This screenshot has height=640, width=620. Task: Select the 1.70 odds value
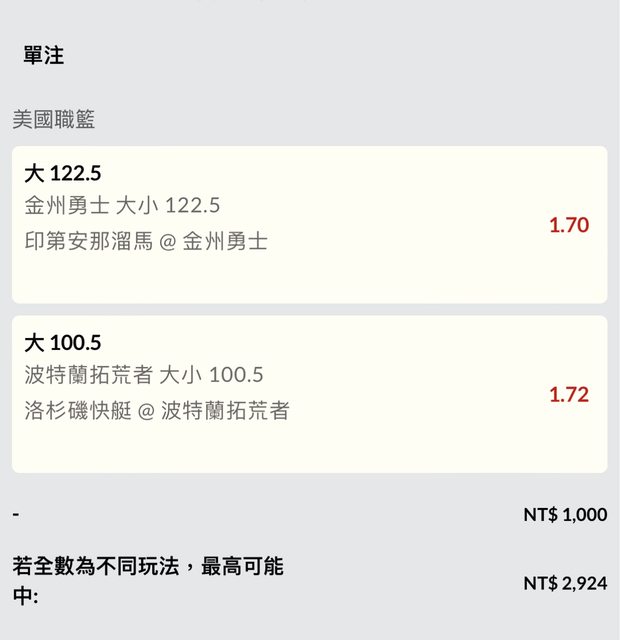(568, 225)
